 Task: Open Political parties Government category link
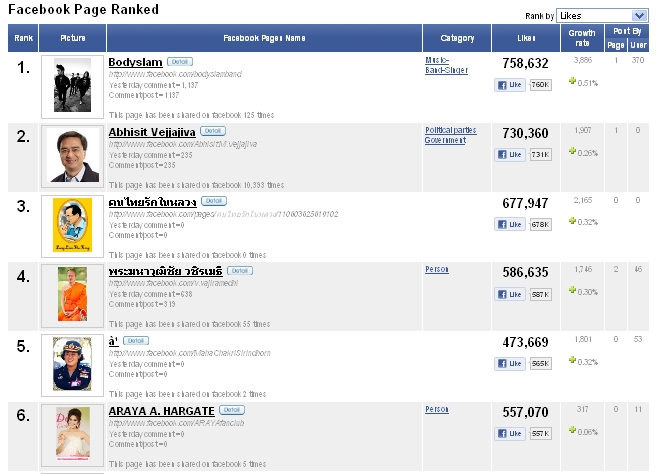[451, 135]
